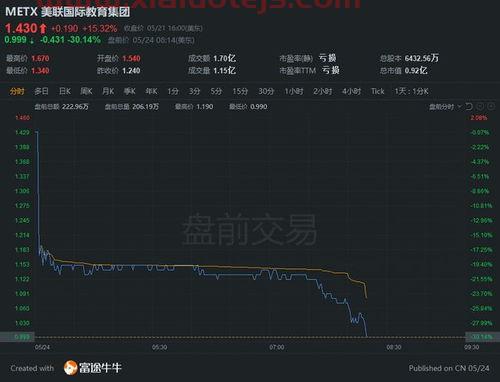This screenshot has width=500, height=382.
Task: Click the 成交量 1.15亿 value
Action: 224,71
